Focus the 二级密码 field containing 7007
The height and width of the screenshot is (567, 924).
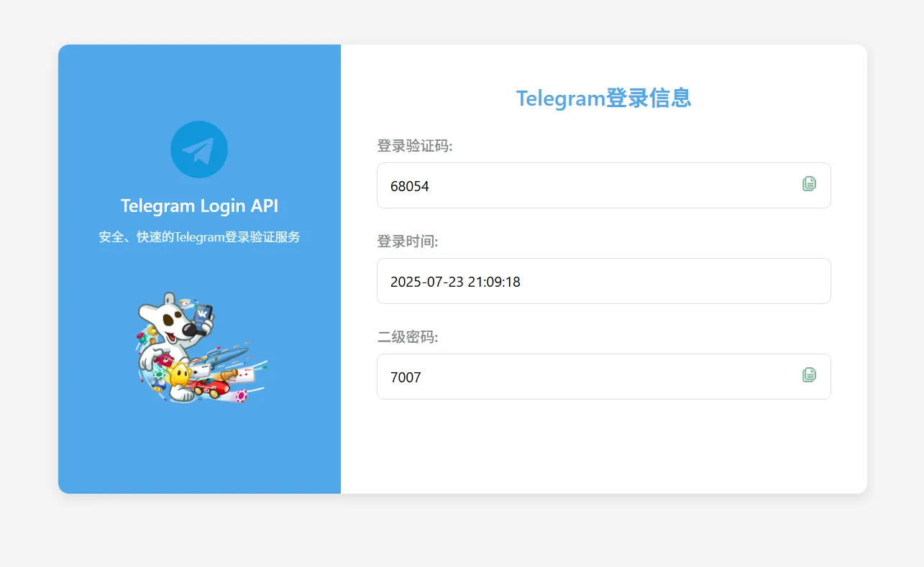[x=604, y=377]
